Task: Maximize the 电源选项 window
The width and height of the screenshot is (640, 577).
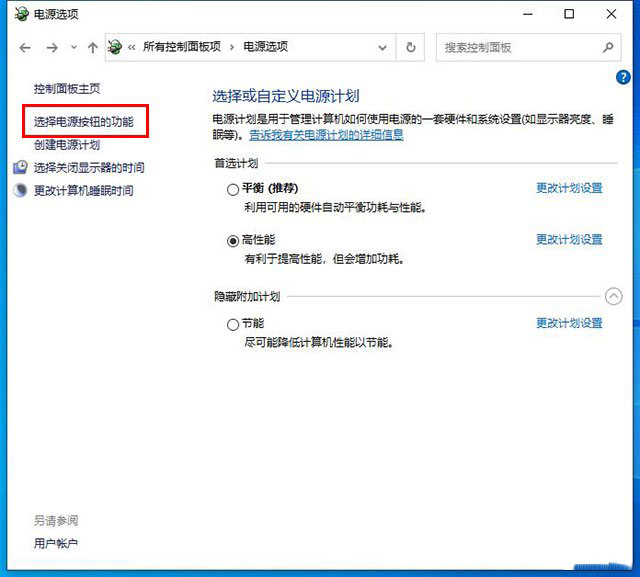Action: (569, 14)
